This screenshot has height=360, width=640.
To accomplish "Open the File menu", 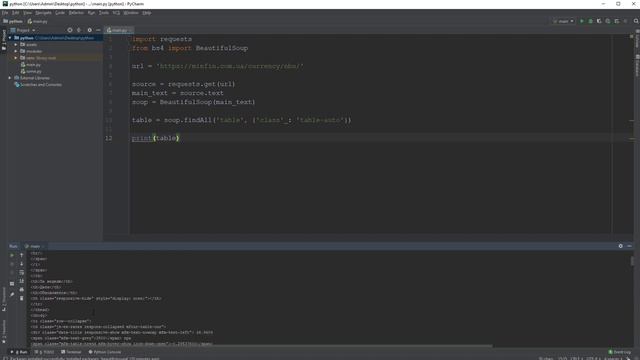I will [x=5, y=13].
